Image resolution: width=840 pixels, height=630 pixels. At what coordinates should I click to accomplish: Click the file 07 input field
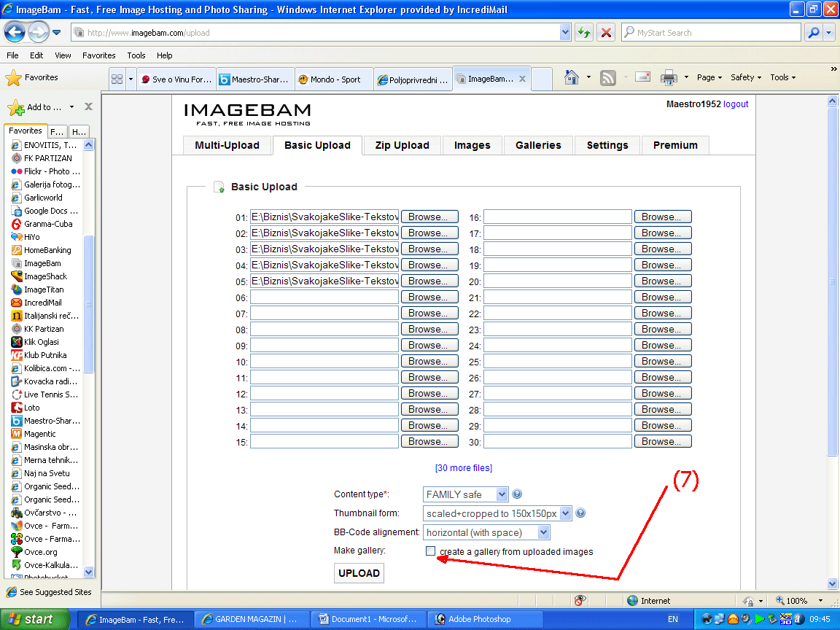click(x=324, y=313)
